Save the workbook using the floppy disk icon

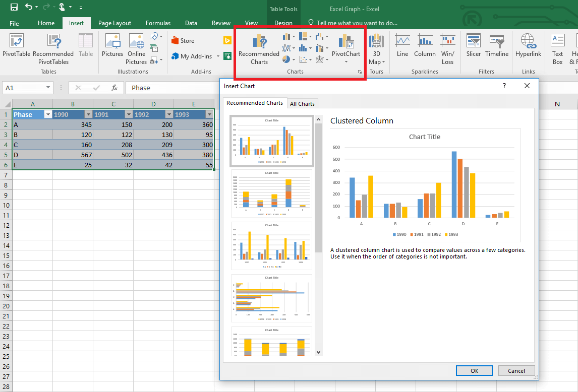click(14, 7)
